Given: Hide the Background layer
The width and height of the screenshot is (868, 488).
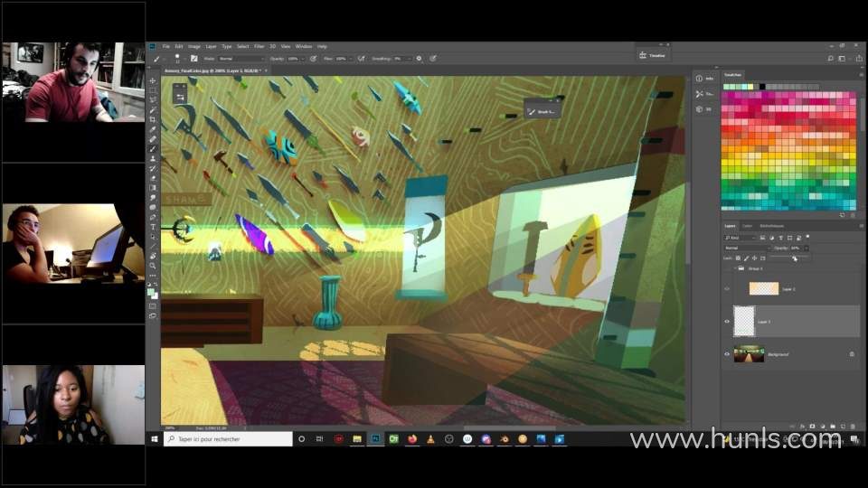Looking at the screenshot, I should pos(727,354).
